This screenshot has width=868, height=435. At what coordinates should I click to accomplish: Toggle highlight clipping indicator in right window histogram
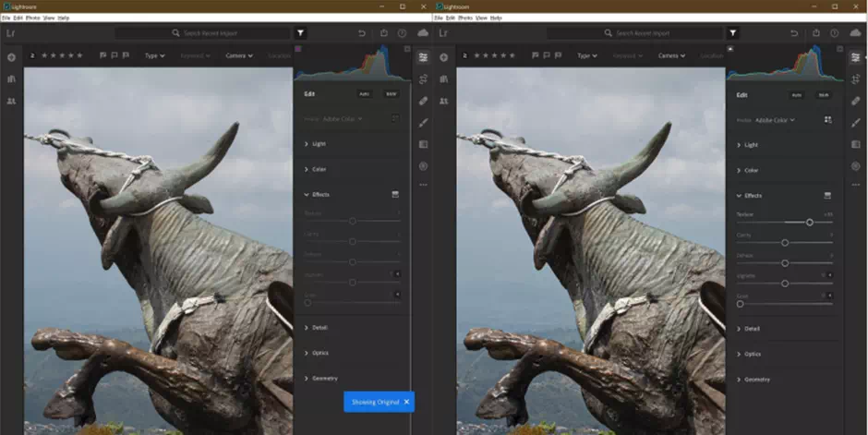point(839,49)
